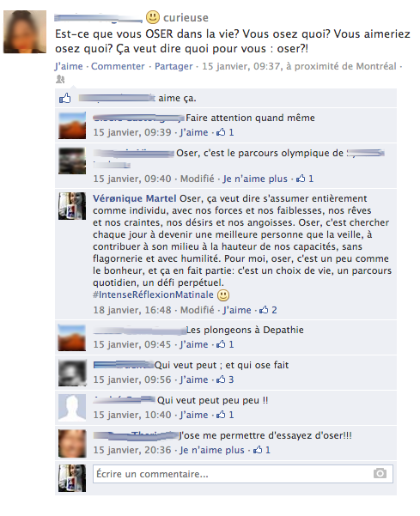
Task: Open the 3 likes on Qui veut peut comment
Action: 225,379
